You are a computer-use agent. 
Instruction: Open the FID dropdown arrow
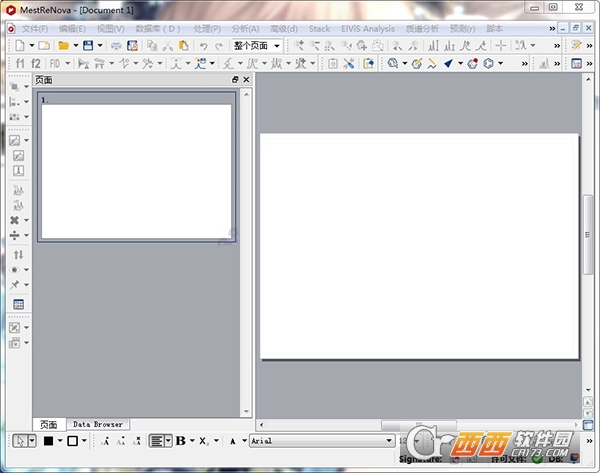67,64
